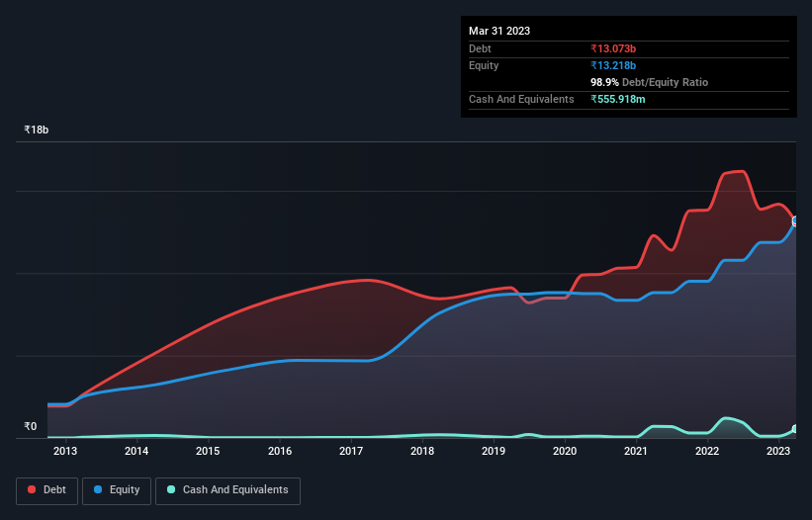
Task: Toggle the Debt series legend button
Action: [x=47, y=490]
